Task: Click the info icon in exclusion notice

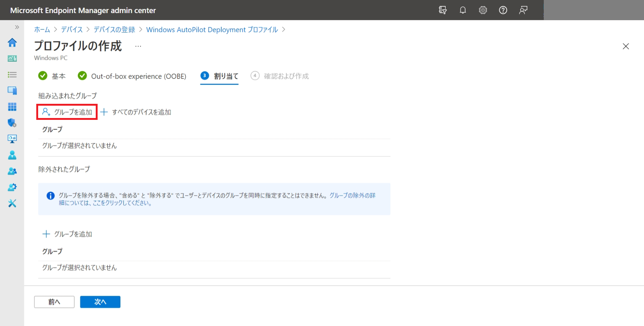Action: pyautogui.click(x=50, y=196)
